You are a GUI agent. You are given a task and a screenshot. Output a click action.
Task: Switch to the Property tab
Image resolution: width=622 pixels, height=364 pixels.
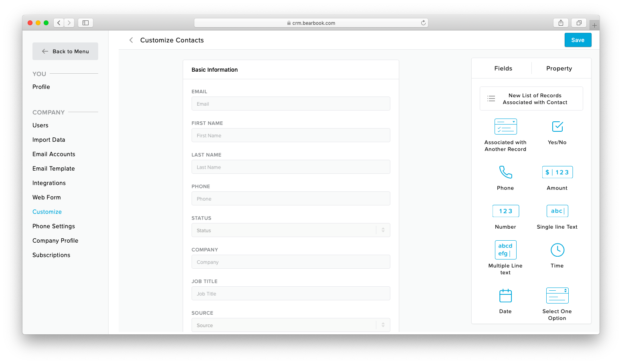(559, 68)
